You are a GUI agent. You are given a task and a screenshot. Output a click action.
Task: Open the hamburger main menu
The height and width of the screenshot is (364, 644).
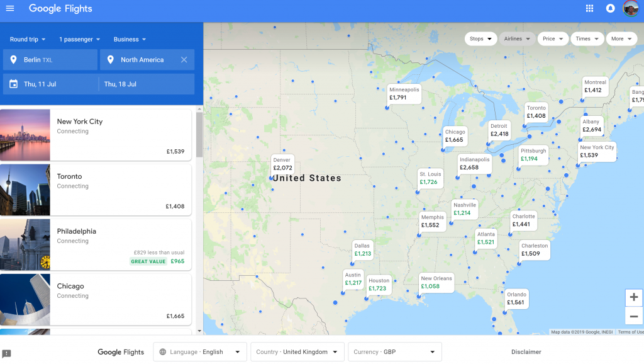10,9
